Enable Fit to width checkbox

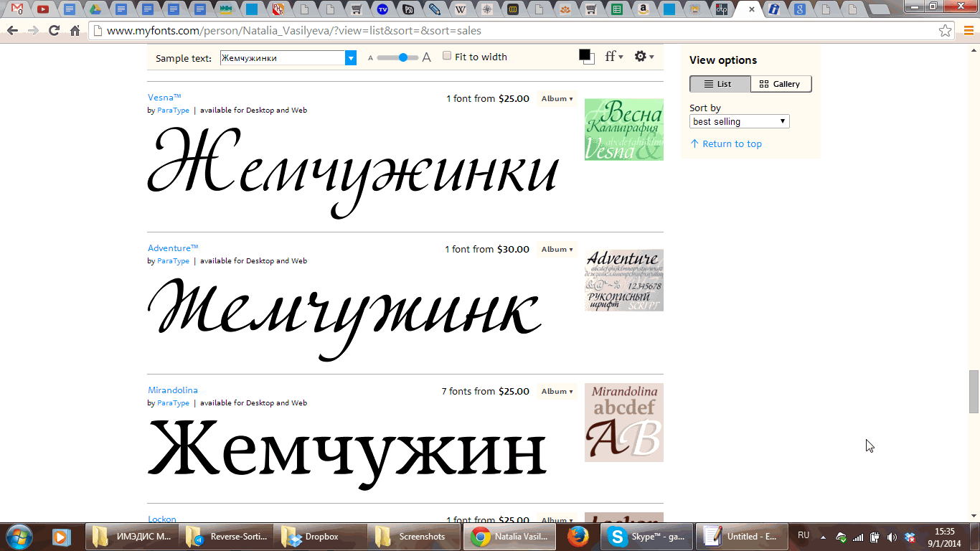[x=447, y=56]
